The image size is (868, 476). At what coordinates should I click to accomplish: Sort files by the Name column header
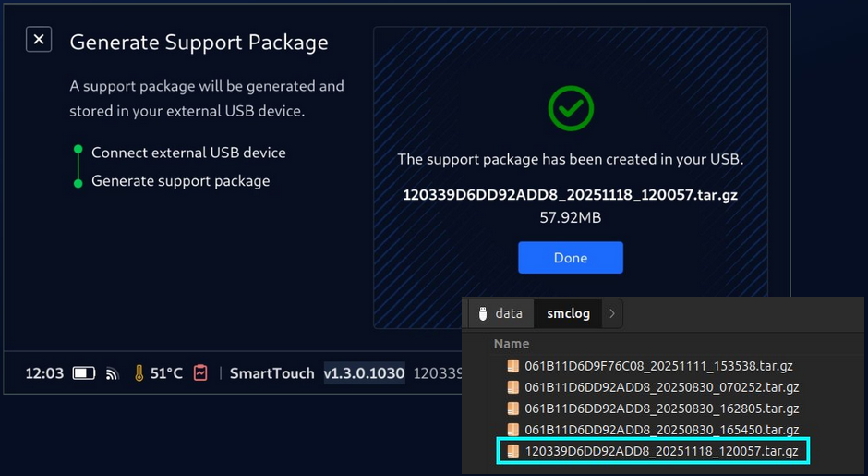tap(512, 344)
